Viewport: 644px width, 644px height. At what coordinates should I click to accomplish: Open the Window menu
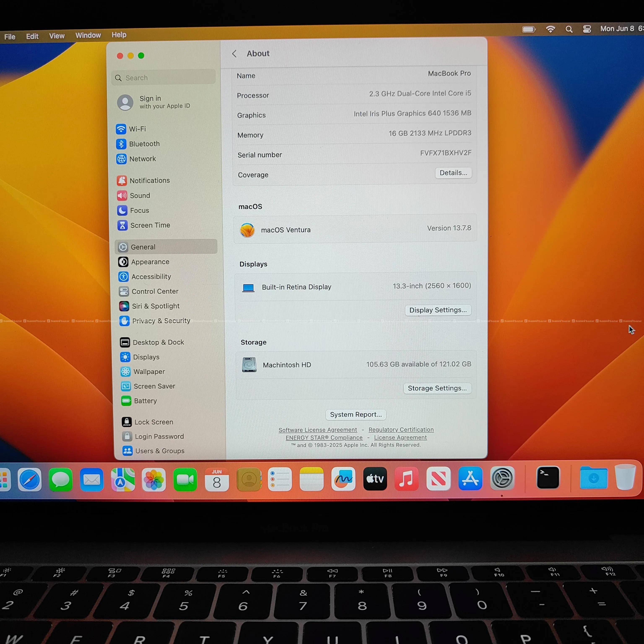[88, 35]
